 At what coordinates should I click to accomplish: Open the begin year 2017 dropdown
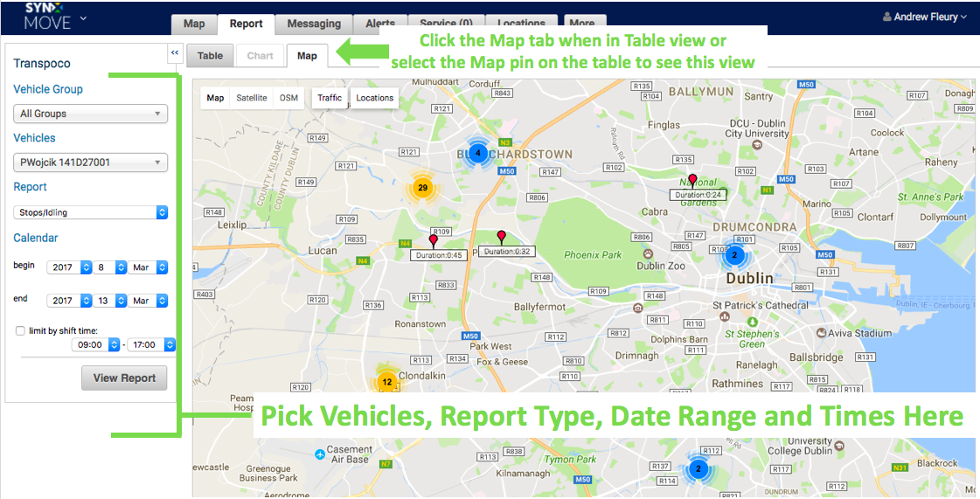click(69, 267)
